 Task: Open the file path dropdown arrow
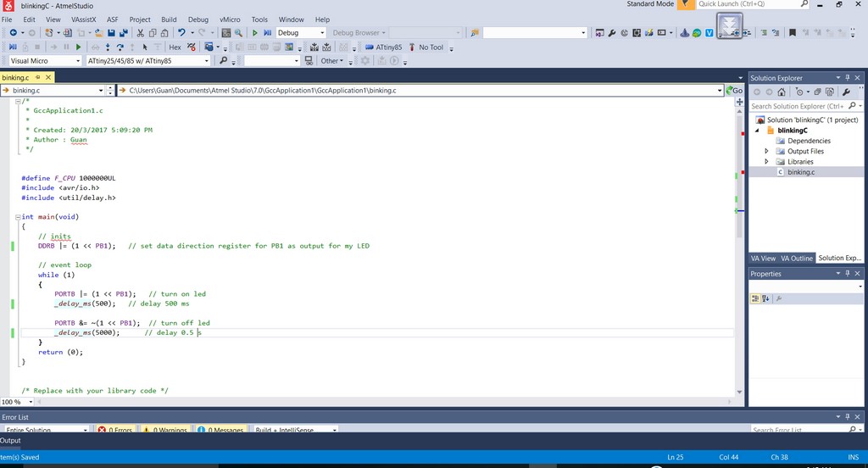tap(719, 90)
